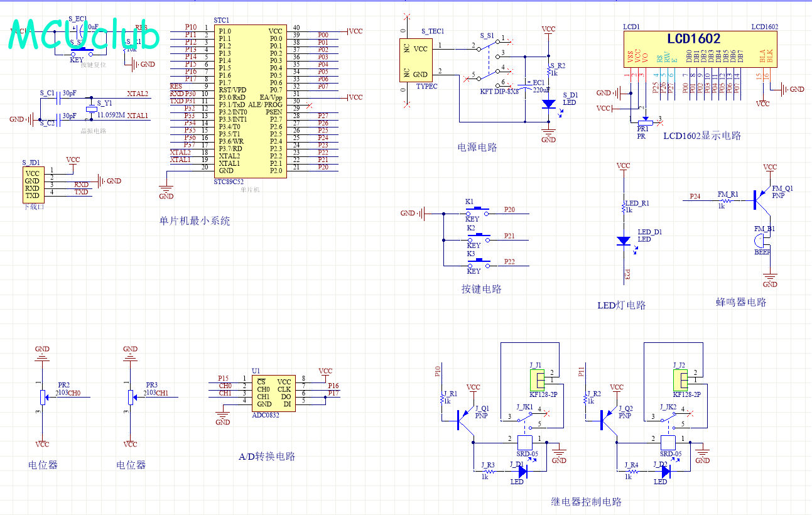This screenshot has width=812, height=515.
Task: Select the CH0 label at PR2 wiper
Action: click(x=75, y=393)
